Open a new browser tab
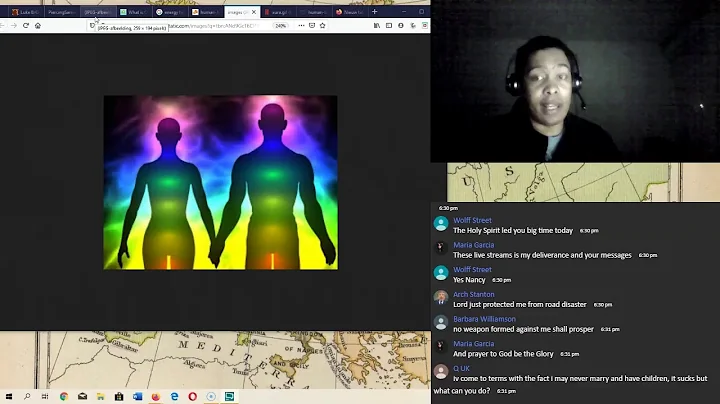 (x=375, y=12)
